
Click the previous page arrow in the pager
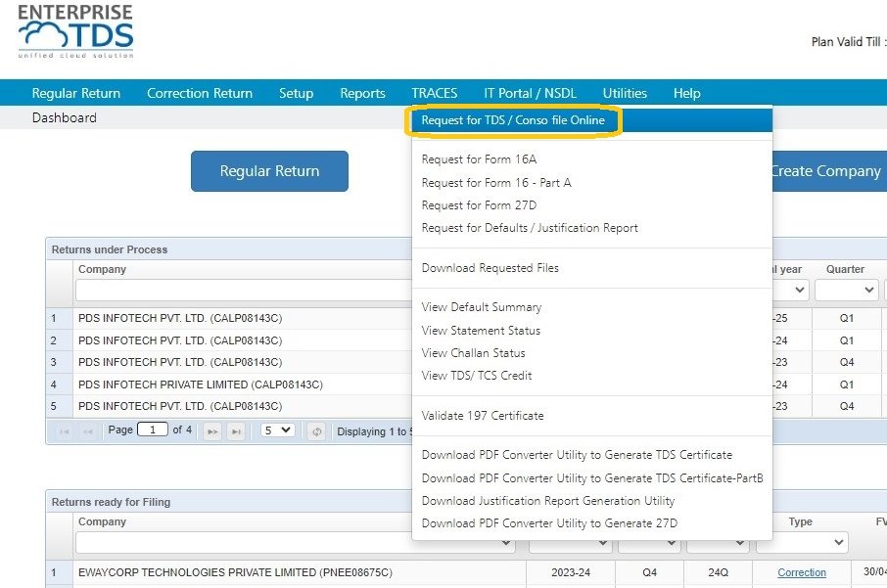tap(88, 430)
